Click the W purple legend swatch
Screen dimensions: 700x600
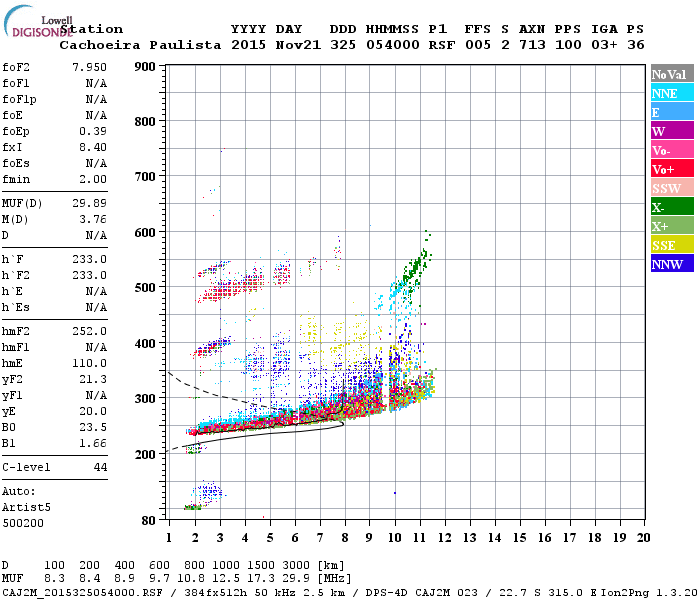pos(672,131)
